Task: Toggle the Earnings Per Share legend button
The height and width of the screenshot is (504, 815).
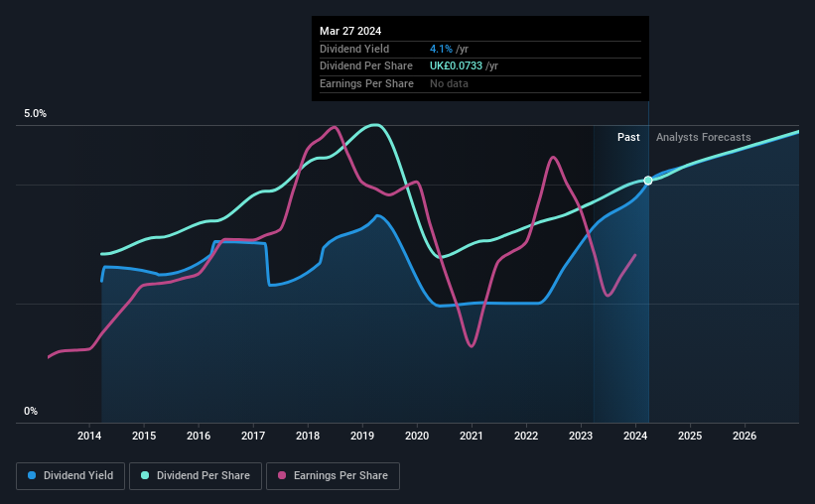Action: click(333, 476)
